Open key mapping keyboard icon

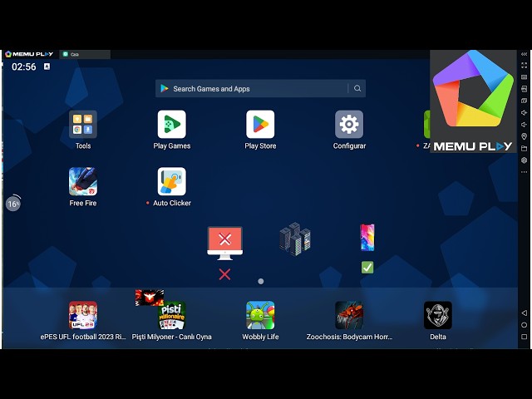525,77
